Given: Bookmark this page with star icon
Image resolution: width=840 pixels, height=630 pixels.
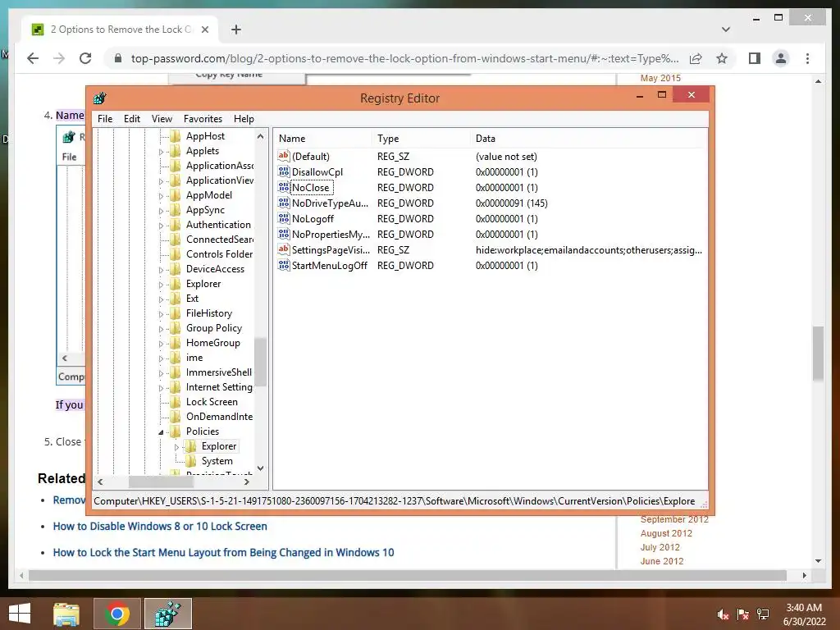Looking at the screenshot, I should (x=722, y=58).
